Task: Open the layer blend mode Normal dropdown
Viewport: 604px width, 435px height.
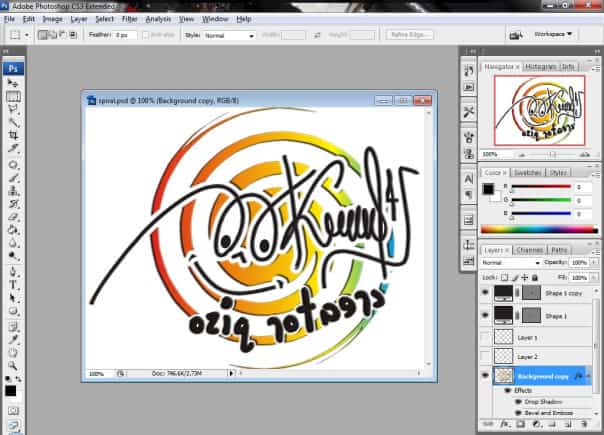Action: pos(511,262)
